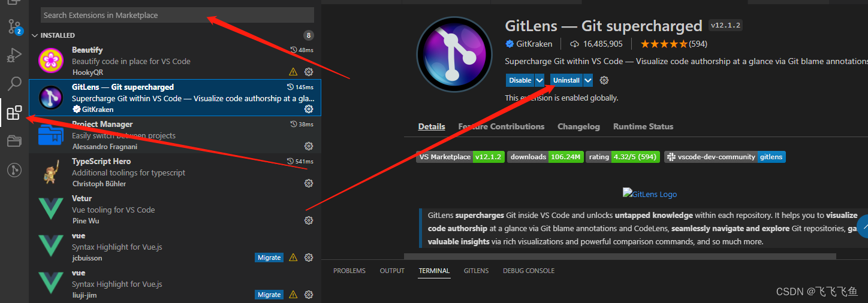Open the Uninstall button dropdown arrow
The height and width of the screenshot is (303, 868).
point(588,80)
